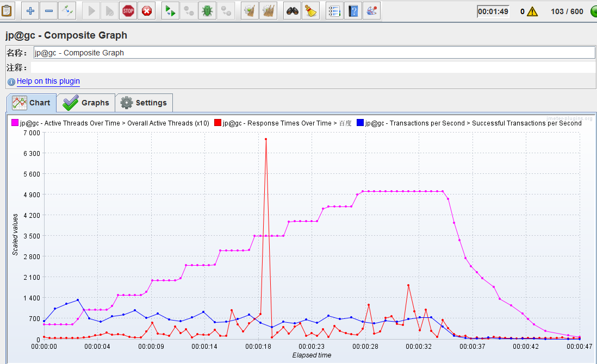The width and height of the screenshot is (597, 364).
Task: Click the thread count 103 / 600
Action: (567, 11)
